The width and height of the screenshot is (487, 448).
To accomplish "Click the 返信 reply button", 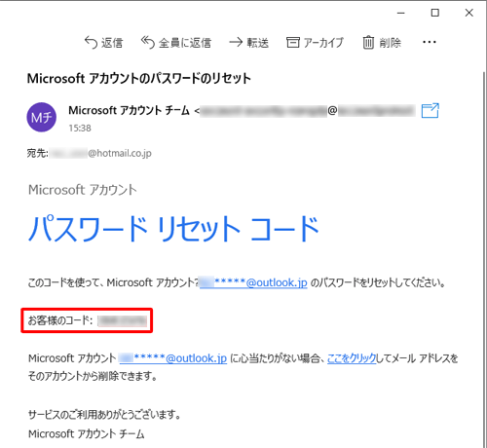I will 104,43.
